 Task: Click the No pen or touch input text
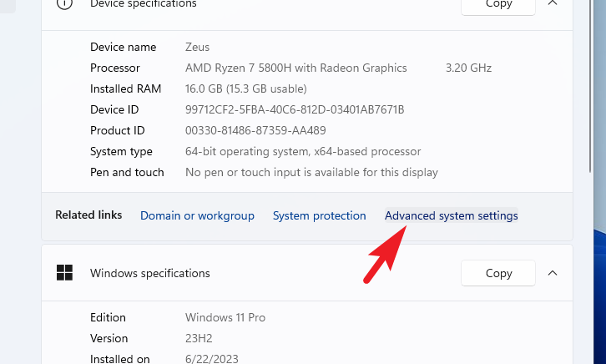[x=311, y=172]
